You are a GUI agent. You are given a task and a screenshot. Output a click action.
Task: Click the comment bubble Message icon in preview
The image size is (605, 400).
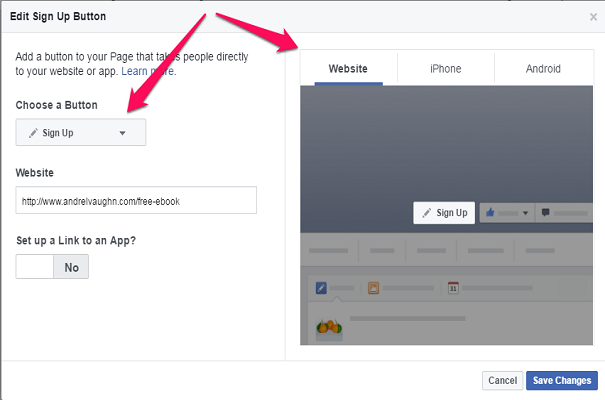545,213
